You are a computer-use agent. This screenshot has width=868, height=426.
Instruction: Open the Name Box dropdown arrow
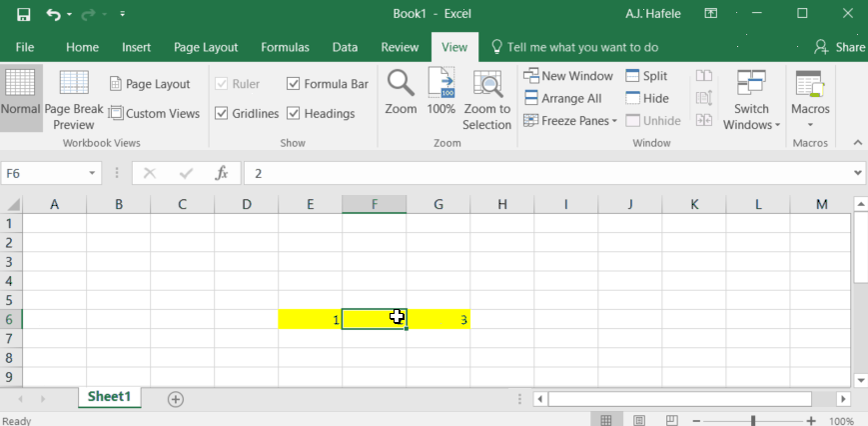point(92,173)
